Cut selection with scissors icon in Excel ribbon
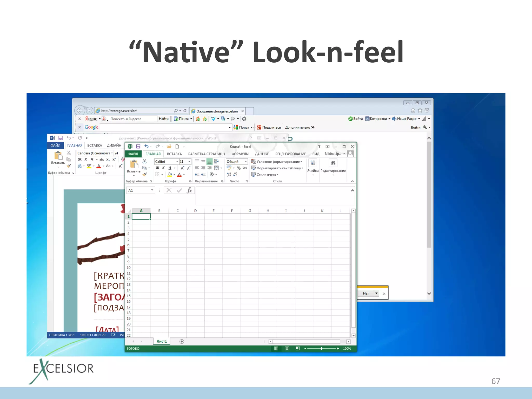This screenshot has height=399, width=532. pos(145,162)
